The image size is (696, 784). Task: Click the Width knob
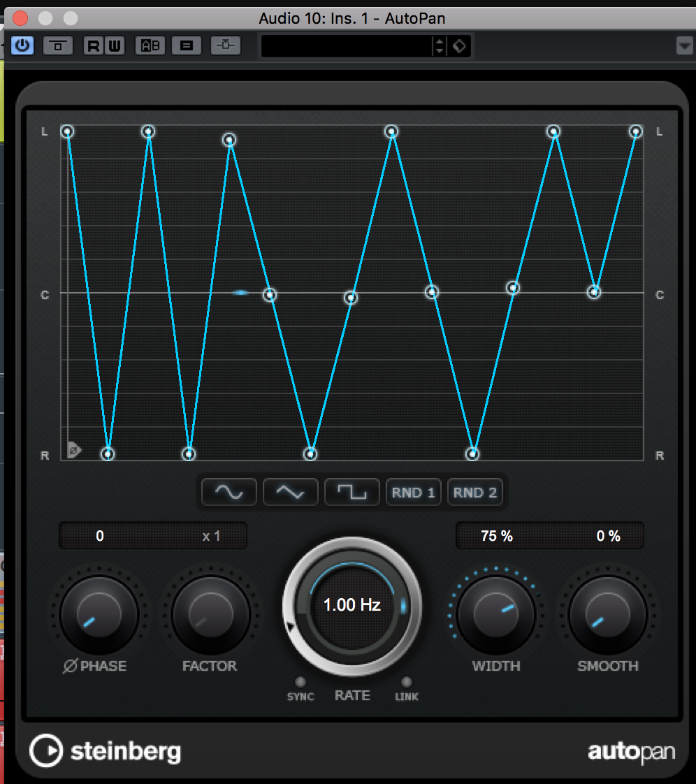[496, 614]
